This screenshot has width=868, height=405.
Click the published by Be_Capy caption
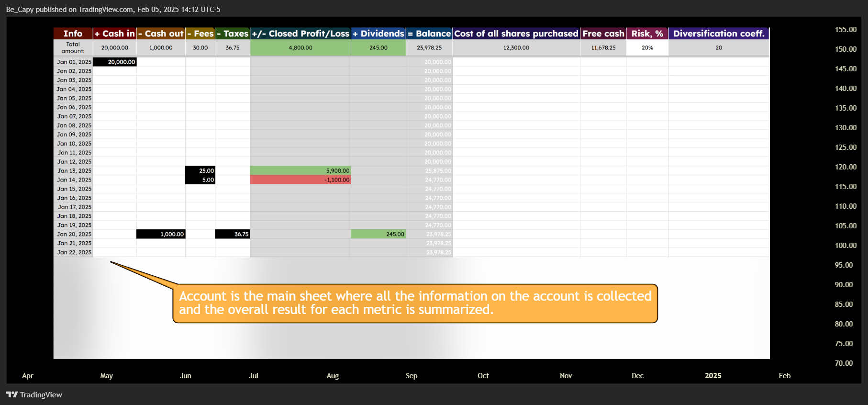pyautogui.click(x=113, y=10)
